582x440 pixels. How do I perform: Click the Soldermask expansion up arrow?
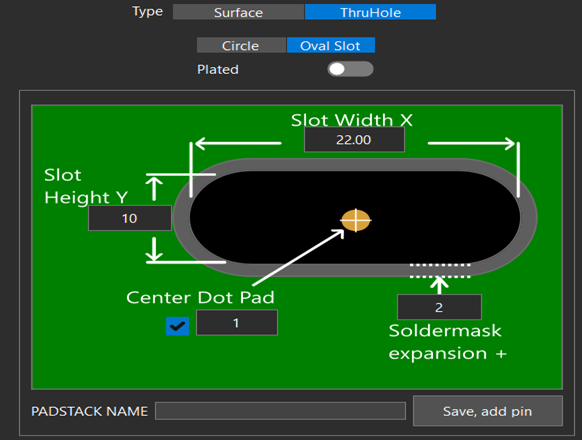[x=439, y=285]
